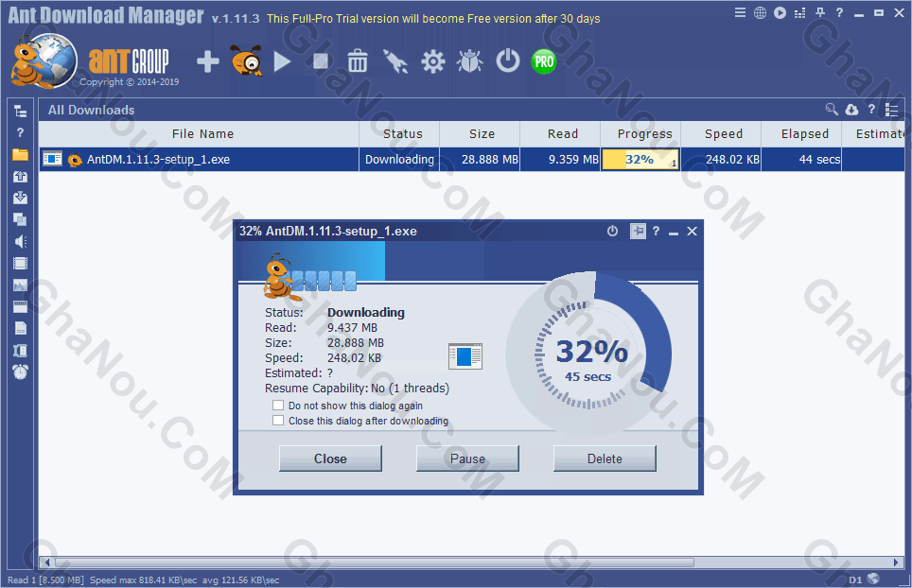Viewport: 912px width, 588px height.
Task: Open the scheduler alarm clock icon
Action: pos(21,372)
